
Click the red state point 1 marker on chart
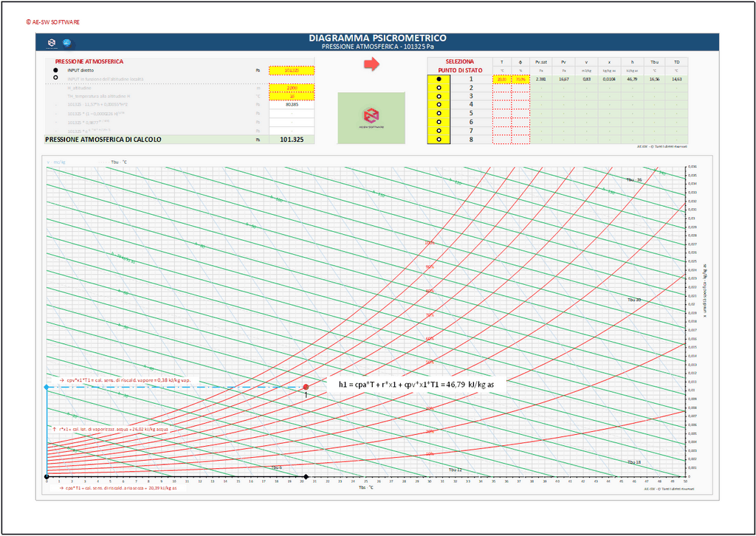point(306,387)
